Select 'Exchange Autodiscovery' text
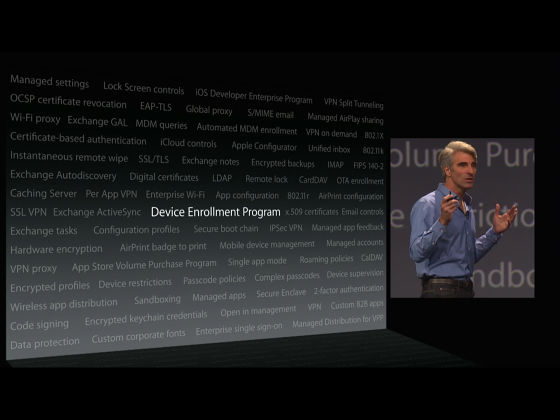Viewport: 560px width, 420px height. click(63, 175)
